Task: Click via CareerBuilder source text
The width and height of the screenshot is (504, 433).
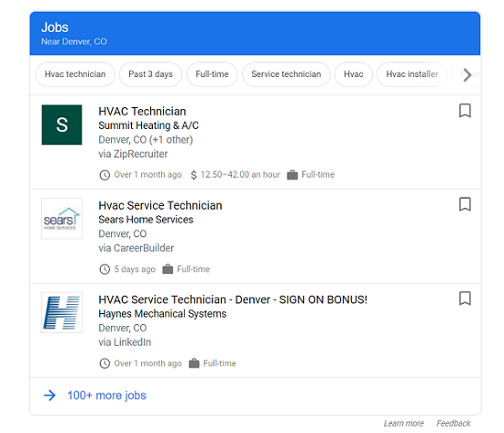Action: pos(136,248)
